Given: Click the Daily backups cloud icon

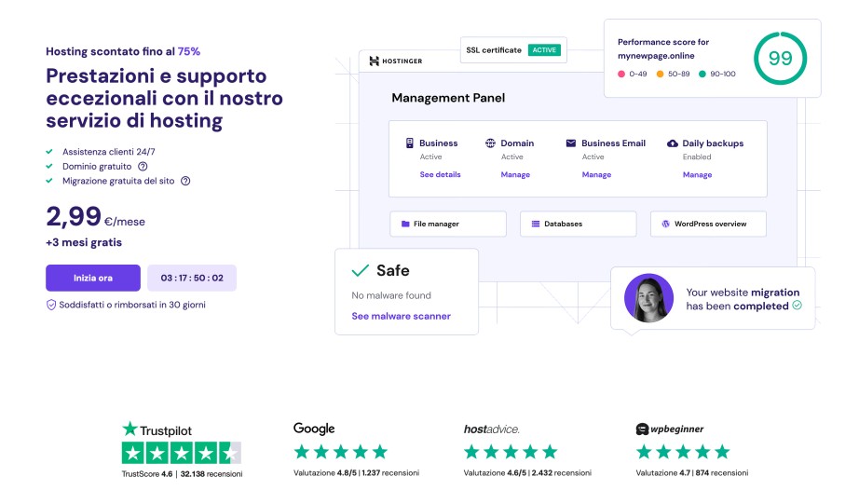Looking at the screenshot, I should click(673, 143).
